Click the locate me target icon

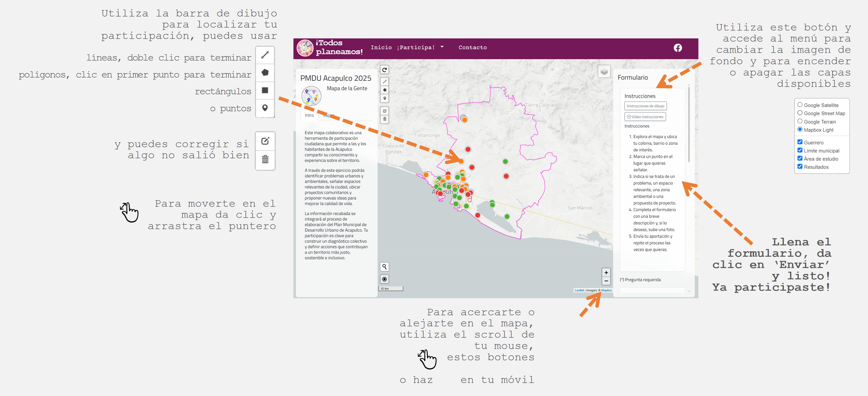384,279
